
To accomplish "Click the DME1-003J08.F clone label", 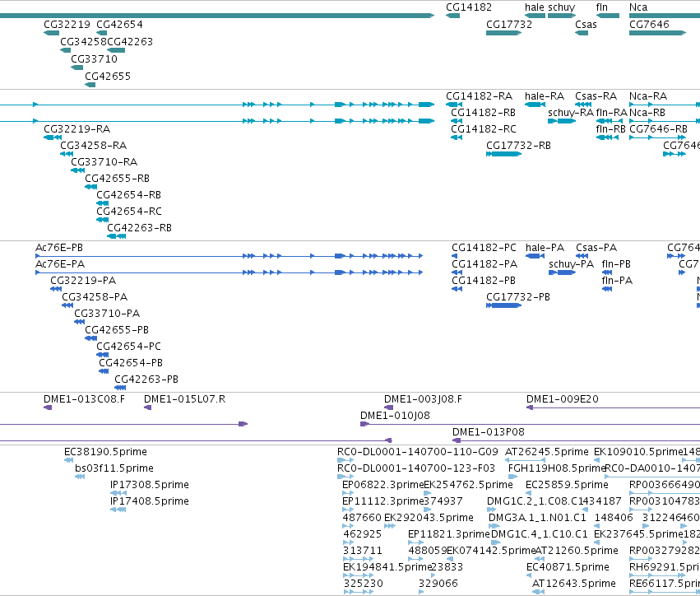I will pyautogui.click(x=423, y=399).
